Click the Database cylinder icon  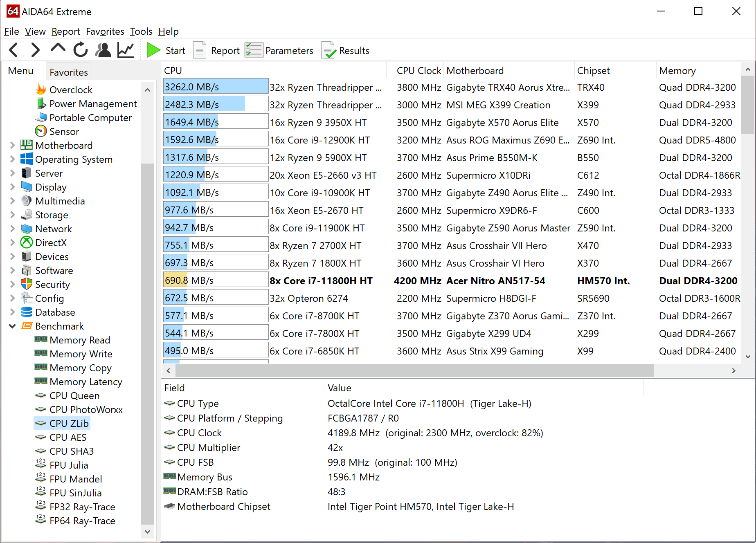click(x=27, y=312)
